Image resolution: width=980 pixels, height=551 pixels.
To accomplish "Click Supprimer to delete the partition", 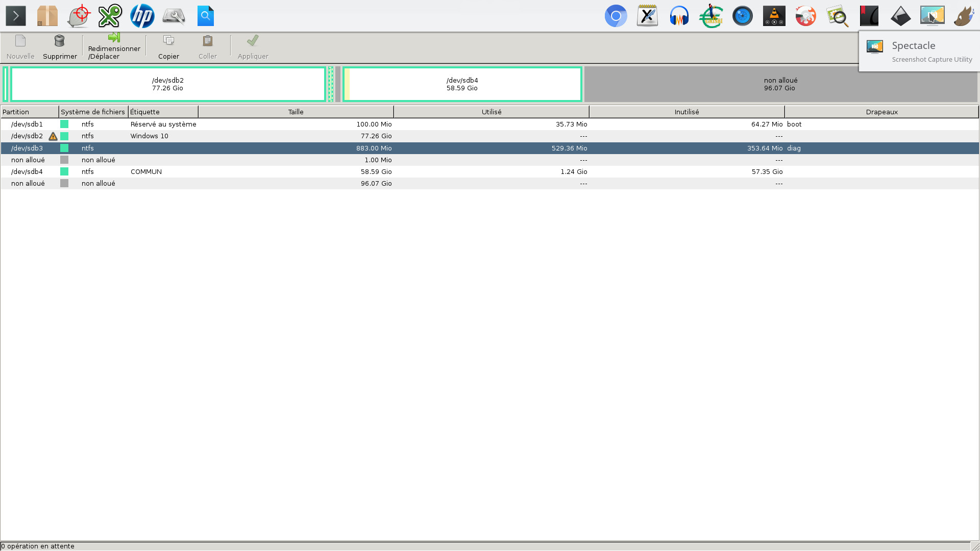I will (60, 46).
